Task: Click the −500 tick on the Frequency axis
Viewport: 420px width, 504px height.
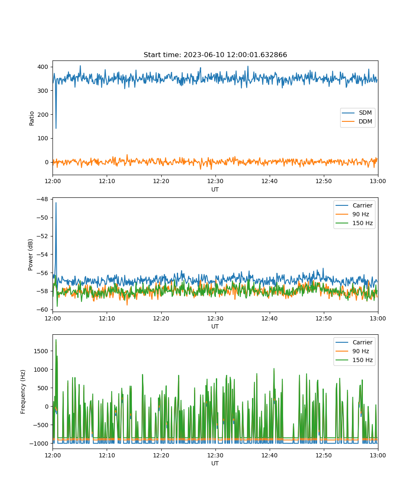Action: tap(41, 425)
